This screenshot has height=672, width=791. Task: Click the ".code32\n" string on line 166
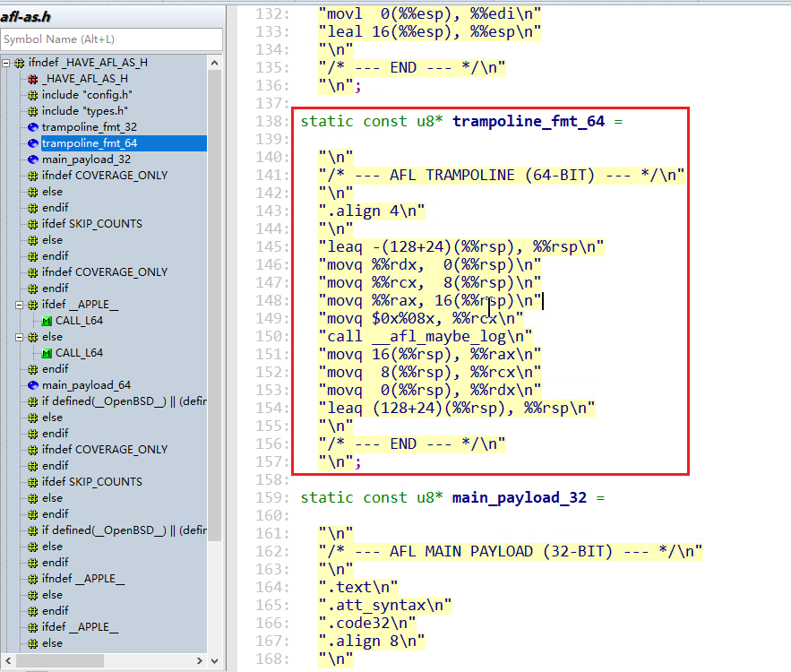(x=367, y=623)
